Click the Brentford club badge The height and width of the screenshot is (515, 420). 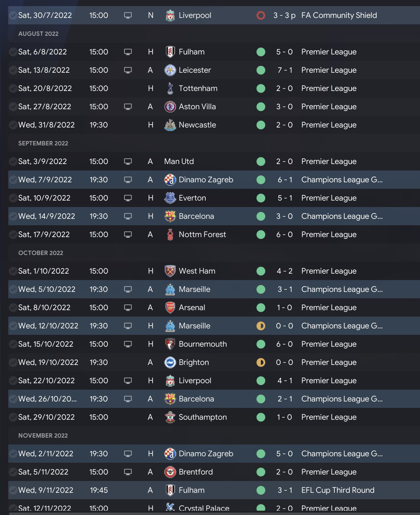170,472
